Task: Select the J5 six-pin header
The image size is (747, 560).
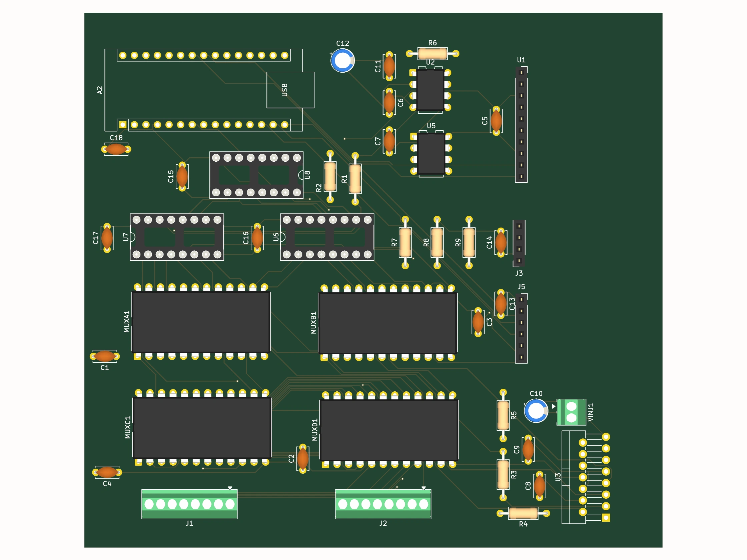Action: [x=521, y=328]
